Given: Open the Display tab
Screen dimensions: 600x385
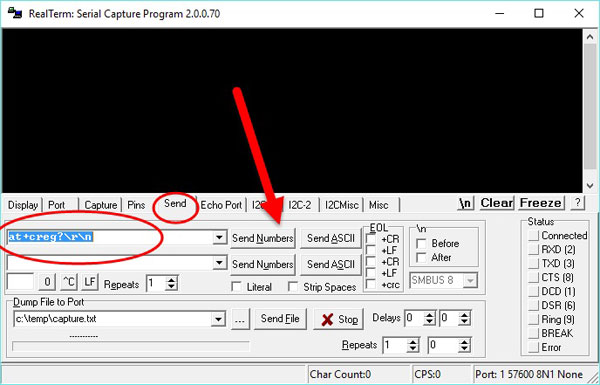Looking at the screenshot, I should click(x=23, y=205).
